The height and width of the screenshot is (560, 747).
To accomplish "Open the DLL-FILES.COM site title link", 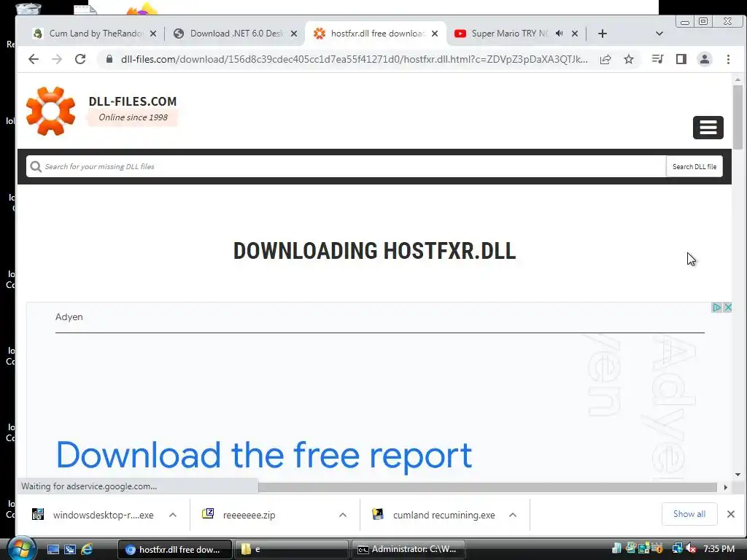I will pos(133,101).
